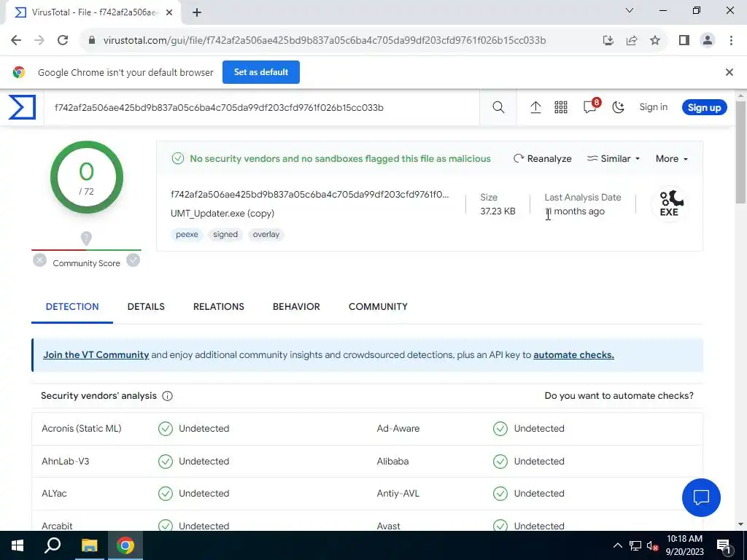The image size is (747, 560).
Task: Click the Ad-Aware Undetected status
Action: 529,429
